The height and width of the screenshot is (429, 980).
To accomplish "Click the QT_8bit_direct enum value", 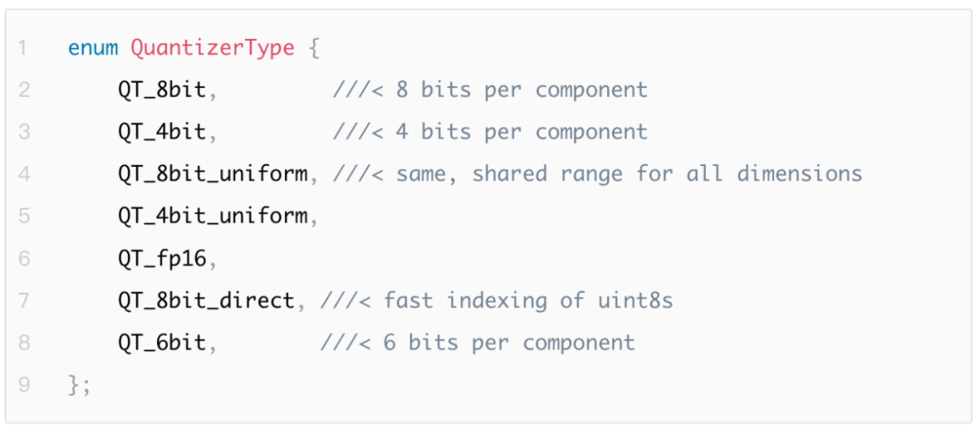I will click(206, 301).
